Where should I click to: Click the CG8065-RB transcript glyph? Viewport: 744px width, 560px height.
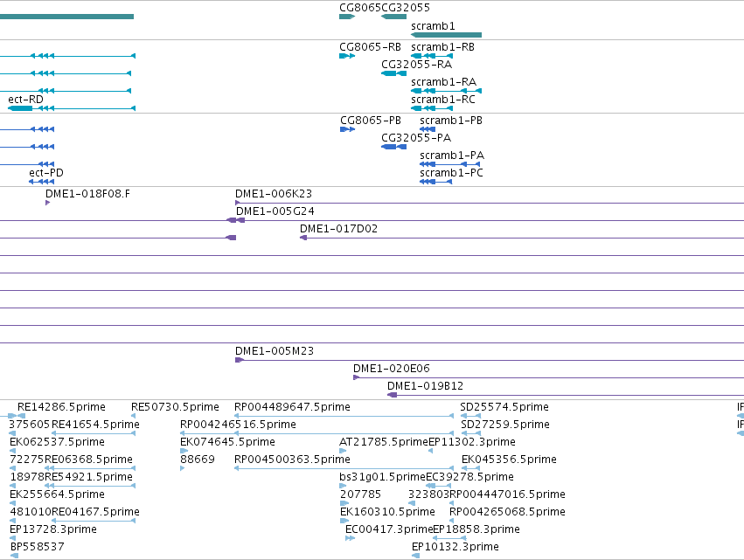[x=347, y=56]
